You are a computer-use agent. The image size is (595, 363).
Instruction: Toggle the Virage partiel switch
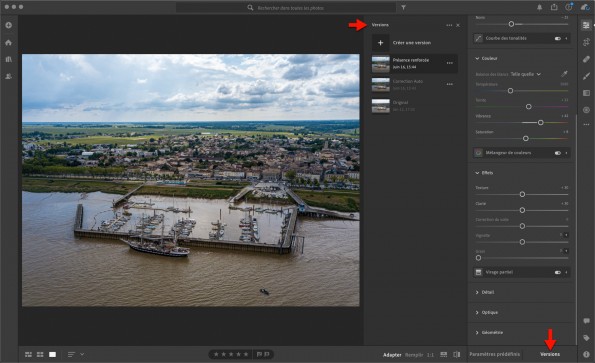[557, 272]
